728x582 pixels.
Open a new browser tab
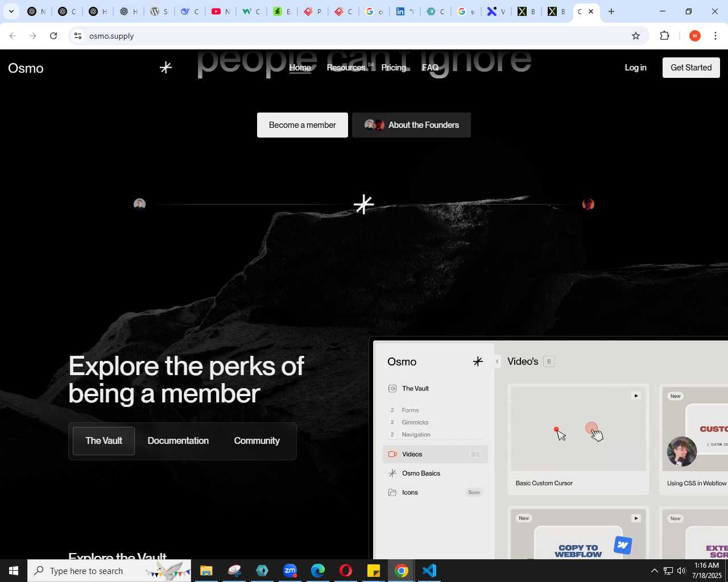pos(611,11)
